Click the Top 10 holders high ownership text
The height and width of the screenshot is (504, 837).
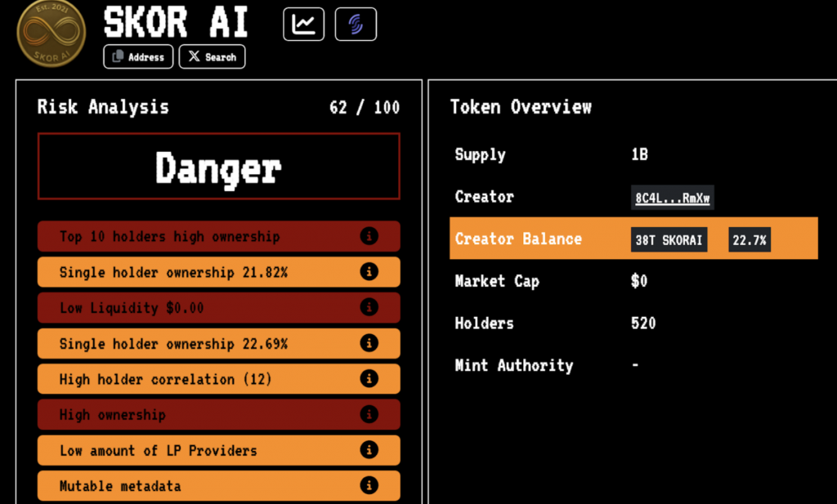pos(170,237)
